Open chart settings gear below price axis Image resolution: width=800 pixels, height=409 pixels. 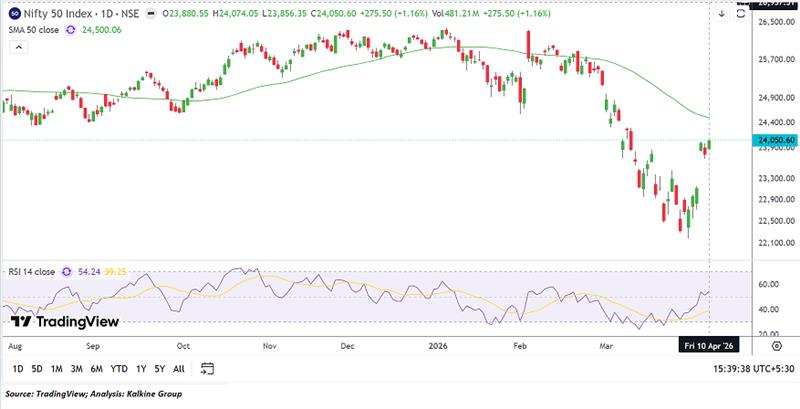776,344
